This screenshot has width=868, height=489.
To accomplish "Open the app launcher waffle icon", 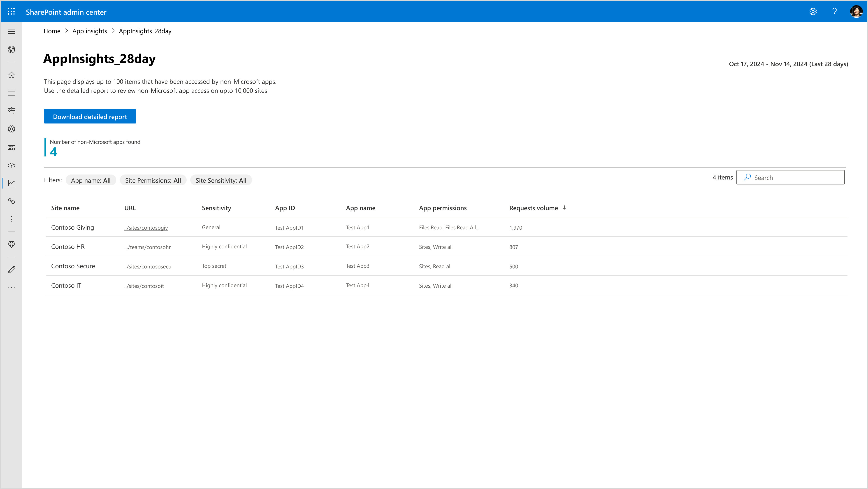I will click(11, 12).
